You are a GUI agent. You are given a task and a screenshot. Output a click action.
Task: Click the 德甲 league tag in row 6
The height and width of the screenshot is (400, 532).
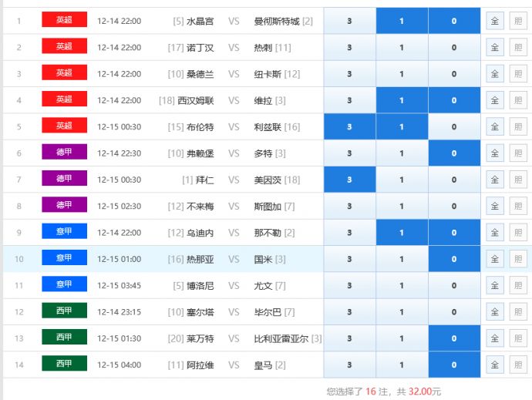[64, 153]
